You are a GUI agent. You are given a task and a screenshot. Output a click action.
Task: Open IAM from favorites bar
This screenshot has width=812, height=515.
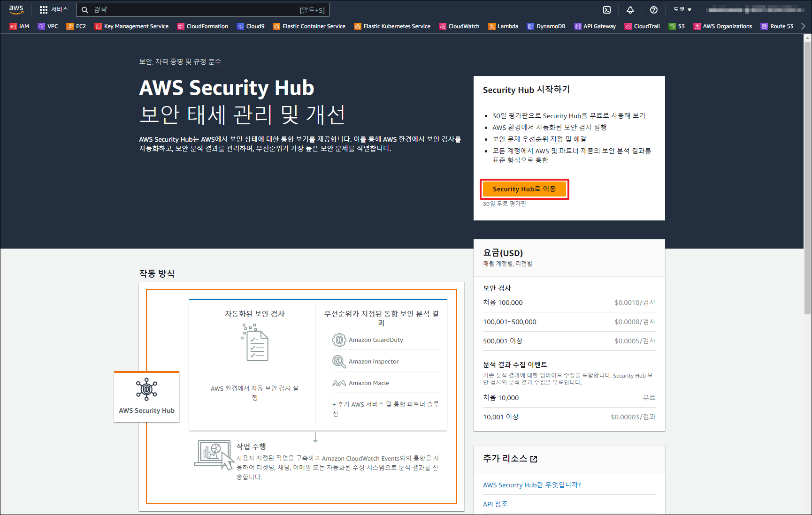(x=19, y=26)
